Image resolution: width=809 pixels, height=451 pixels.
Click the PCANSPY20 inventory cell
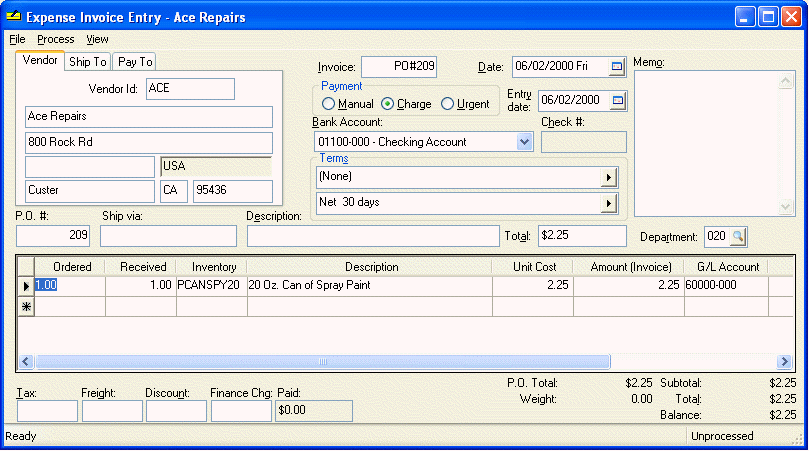coord(212,285)
